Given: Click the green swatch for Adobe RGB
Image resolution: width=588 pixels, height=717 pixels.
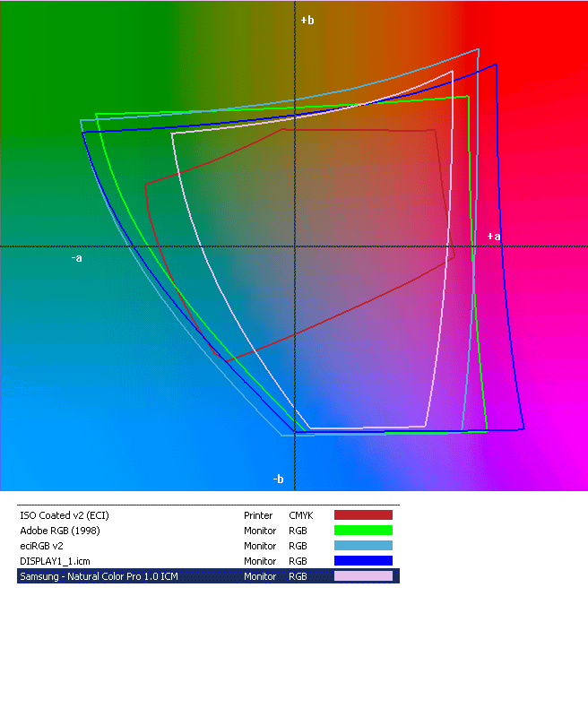Looking at the screenshot, I should click(363, 531).
